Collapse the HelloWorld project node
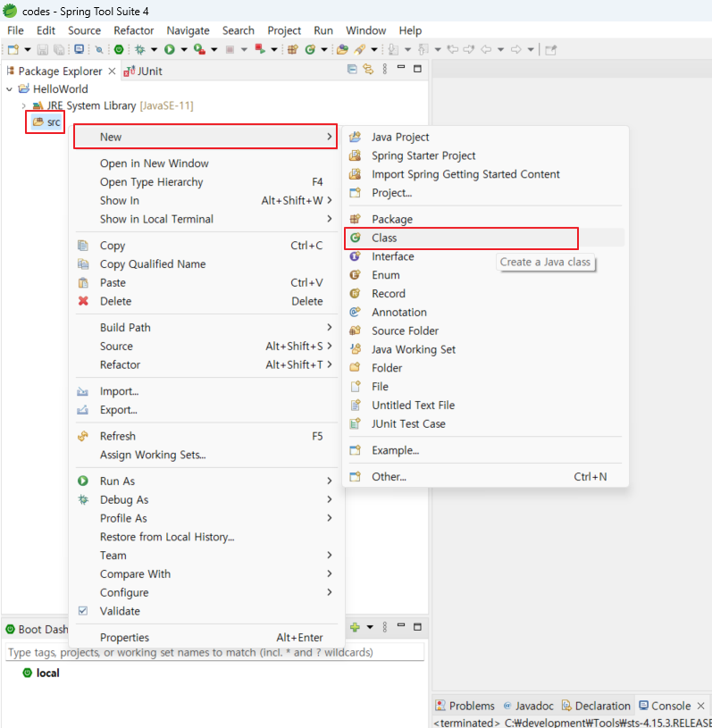This screenshot has width=712, height=728. pyautogui.click(x=9, y=88)
